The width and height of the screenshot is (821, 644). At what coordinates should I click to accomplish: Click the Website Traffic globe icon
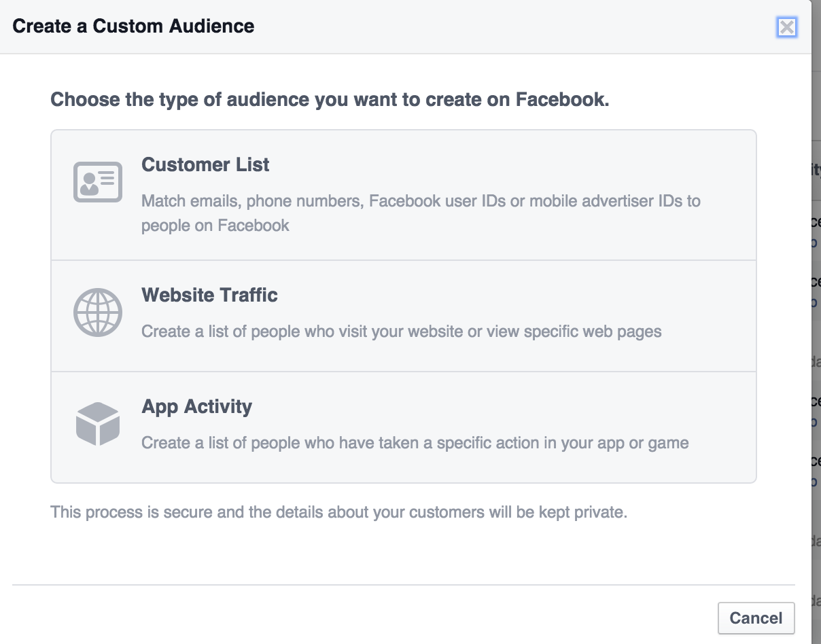click(98, 313)
